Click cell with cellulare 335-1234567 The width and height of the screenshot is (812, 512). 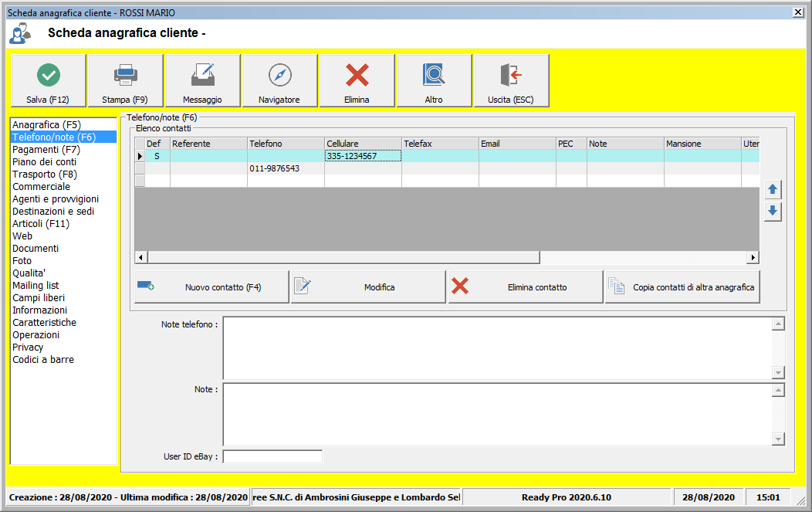pos(363,156)
